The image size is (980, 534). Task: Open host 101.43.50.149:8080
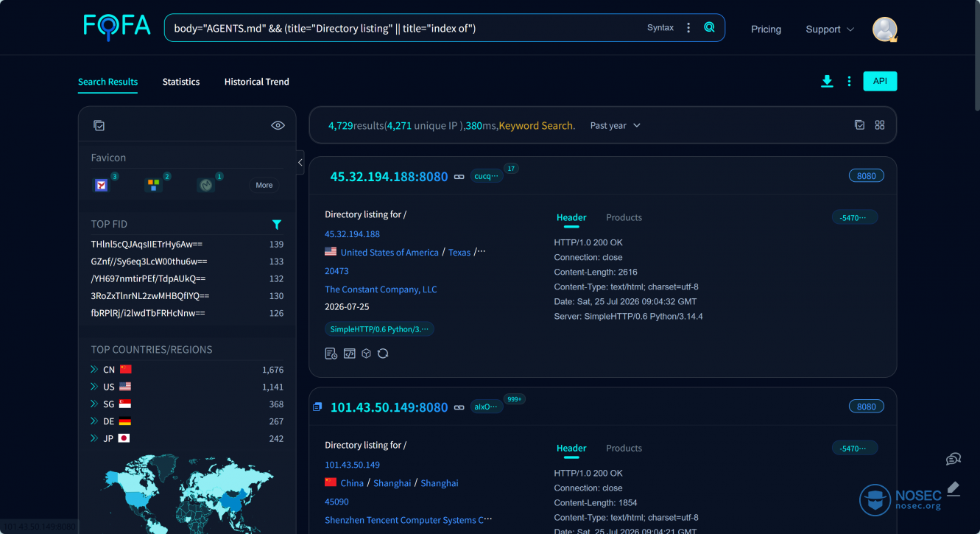click(389, 407)
